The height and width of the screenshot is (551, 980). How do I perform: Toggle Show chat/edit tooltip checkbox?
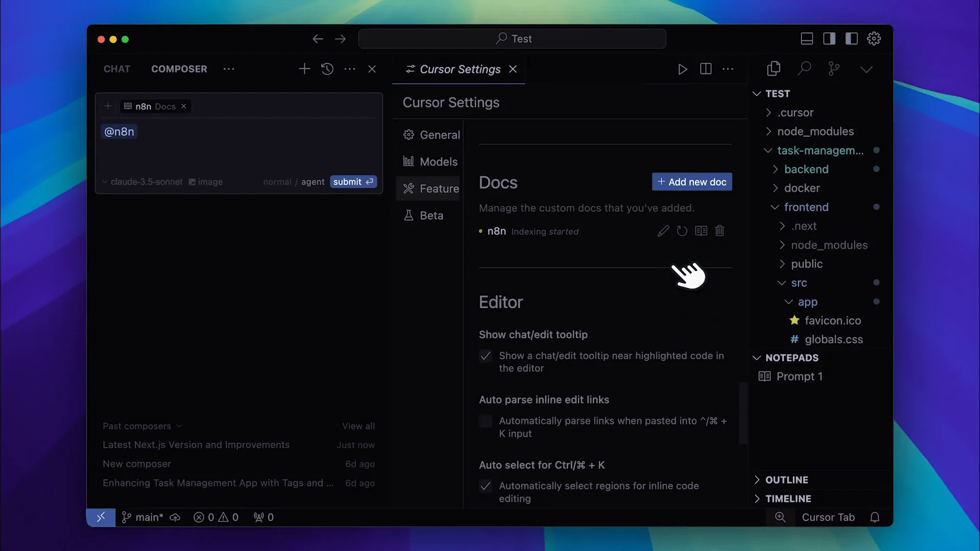[485, 356]
